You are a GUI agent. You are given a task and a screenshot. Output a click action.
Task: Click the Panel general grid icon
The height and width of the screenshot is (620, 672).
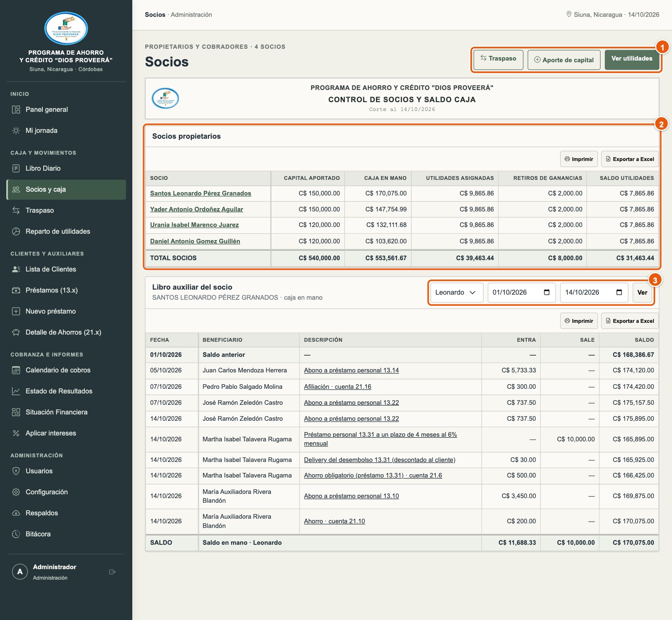(x=16, y=110)
